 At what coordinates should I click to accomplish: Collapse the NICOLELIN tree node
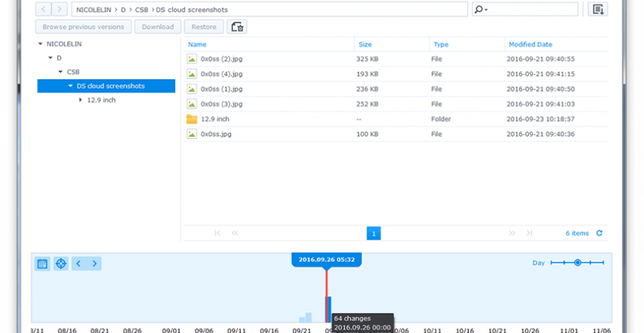click(40, 44)
